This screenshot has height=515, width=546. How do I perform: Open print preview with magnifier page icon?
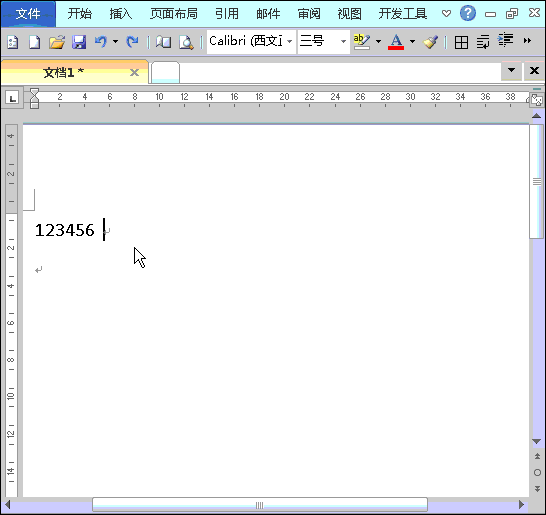[186, 42]
